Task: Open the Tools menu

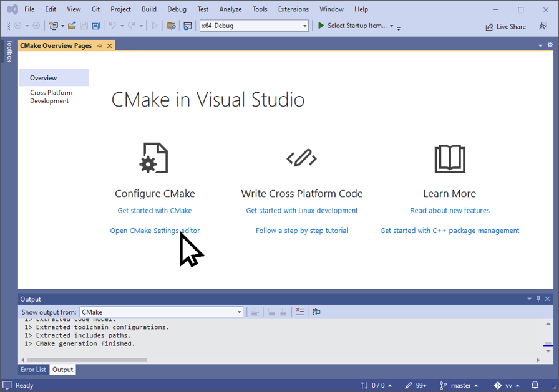Action: point(260,9)
